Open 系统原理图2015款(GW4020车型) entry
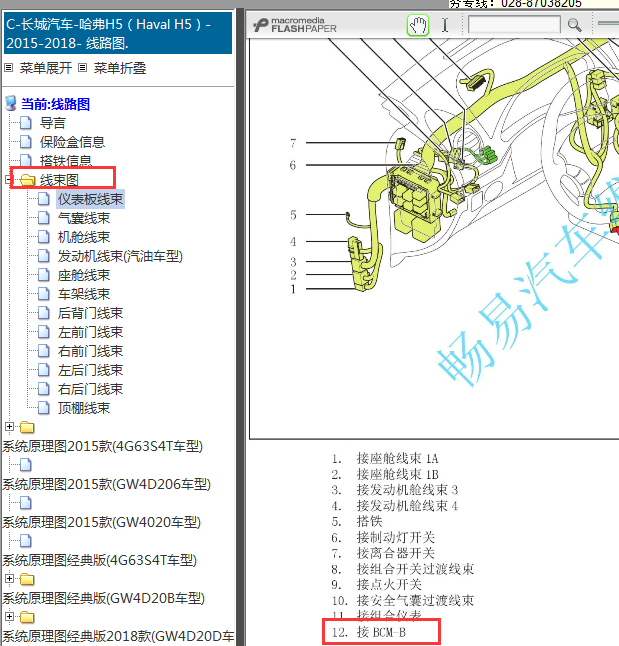 (x=102, y=522)
